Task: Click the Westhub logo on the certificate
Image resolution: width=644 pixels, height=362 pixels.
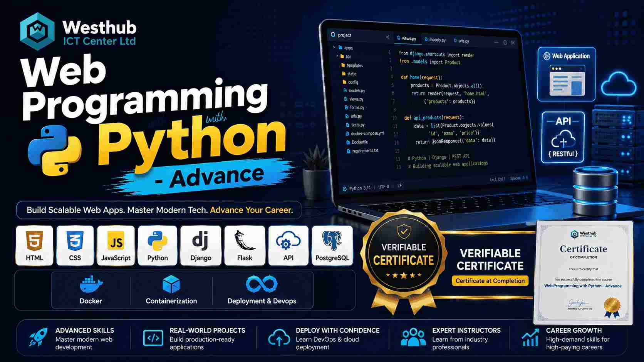Action: 583,234
